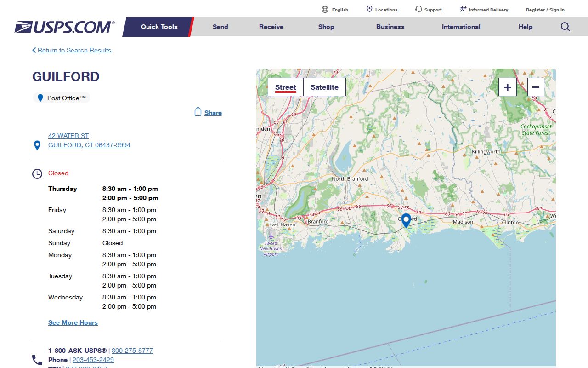588x368 pixels.
Task: Call the 800-275-8777 number link
Action: click(132, 351)
